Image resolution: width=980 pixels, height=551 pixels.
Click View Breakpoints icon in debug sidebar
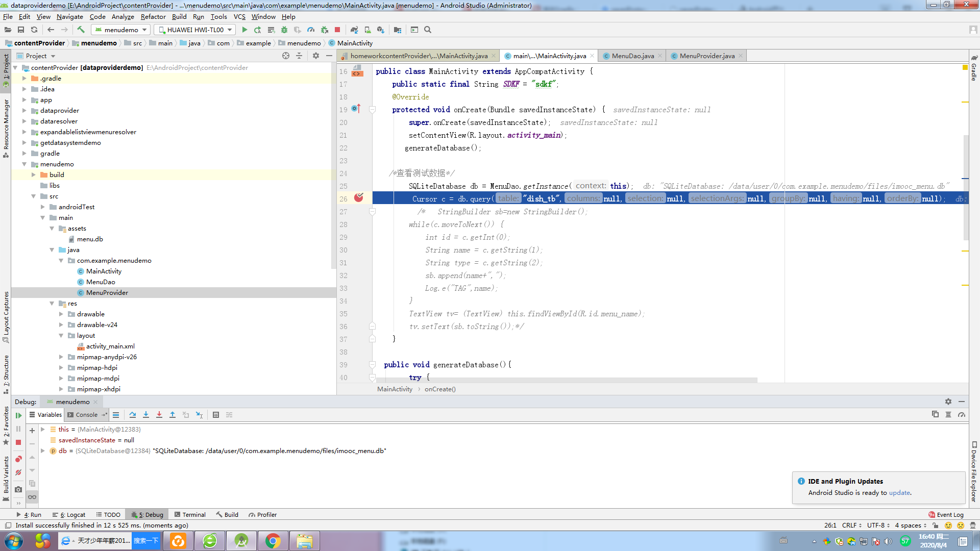tap(18, 459)
